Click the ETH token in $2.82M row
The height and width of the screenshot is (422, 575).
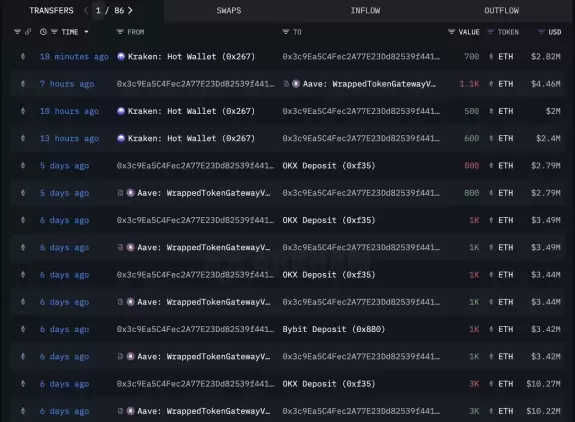click(506, 56)
